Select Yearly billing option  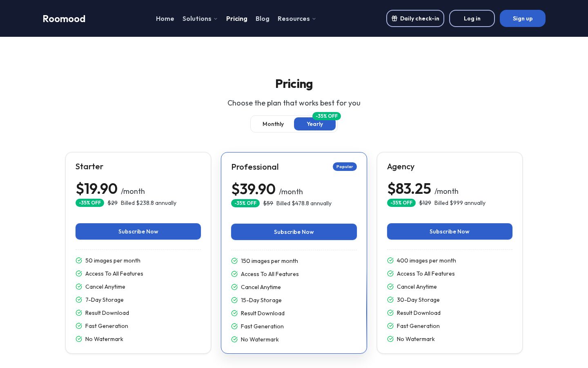click(x=315, y=124)
